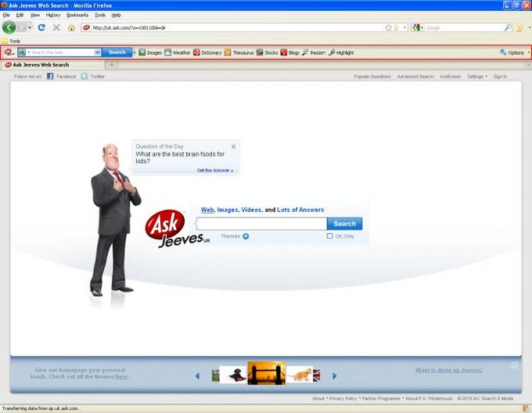Click the Stop loading X icon
The image size is (532, 413).
(56, 27)
